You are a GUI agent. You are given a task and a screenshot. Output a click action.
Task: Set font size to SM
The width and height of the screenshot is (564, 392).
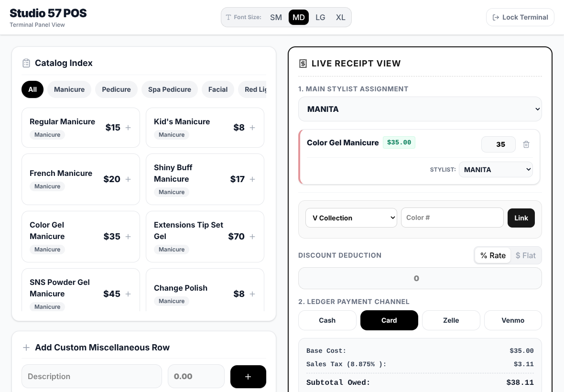pyautogui.click(x=276, y=17)
